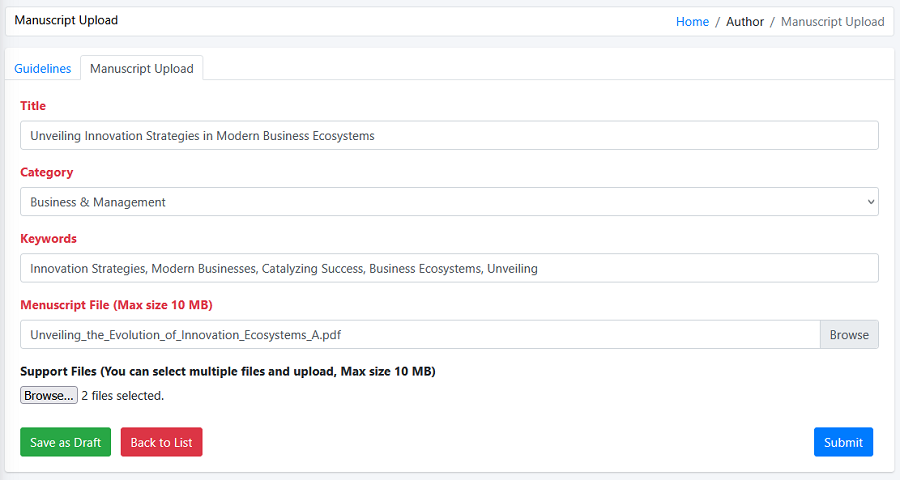Image resolution: width=900 pixels, height=480 pixels.
Task: Click the manuscript file name field
Action: tap(420, 335)
